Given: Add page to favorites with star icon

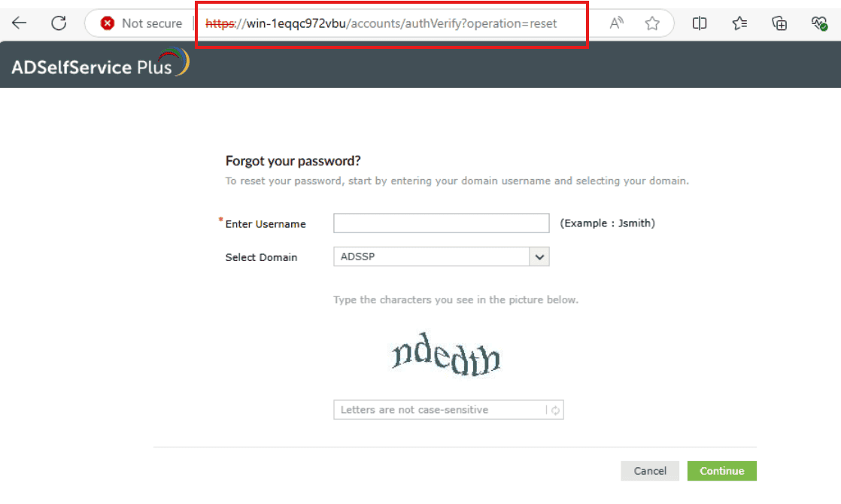Looking at the screenshot, I should 652,23.
